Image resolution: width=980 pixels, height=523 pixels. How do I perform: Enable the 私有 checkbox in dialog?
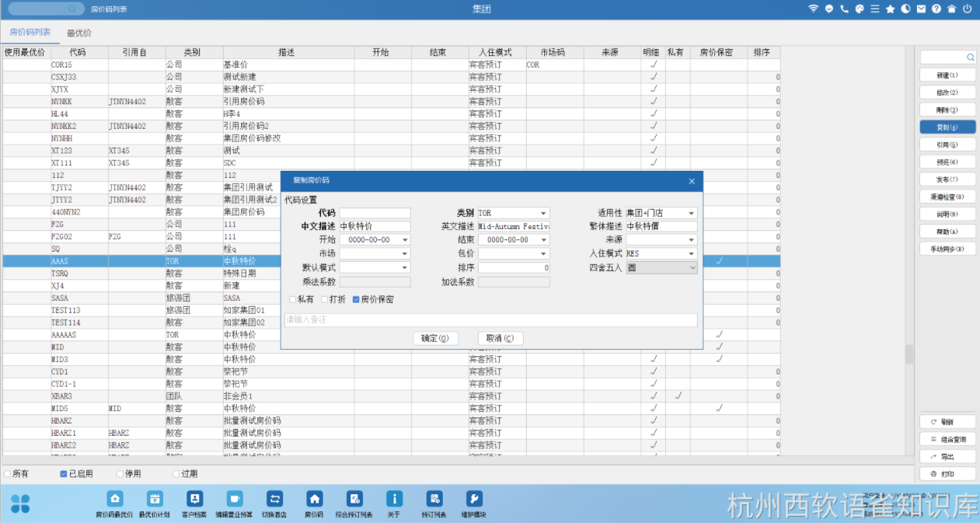[x=293, y=299]
